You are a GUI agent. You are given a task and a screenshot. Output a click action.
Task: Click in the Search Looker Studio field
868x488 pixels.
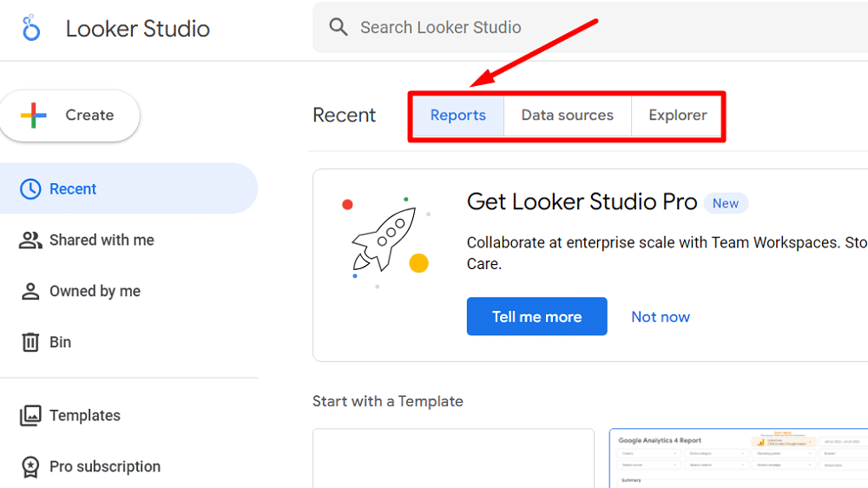[590, 27]
